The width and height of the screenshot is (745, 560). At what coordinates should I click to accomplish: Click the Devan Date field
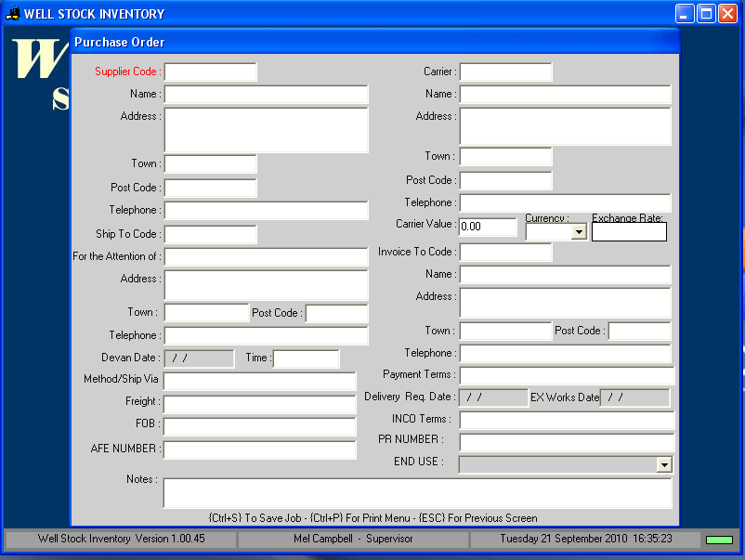click(x=199, y=358)
